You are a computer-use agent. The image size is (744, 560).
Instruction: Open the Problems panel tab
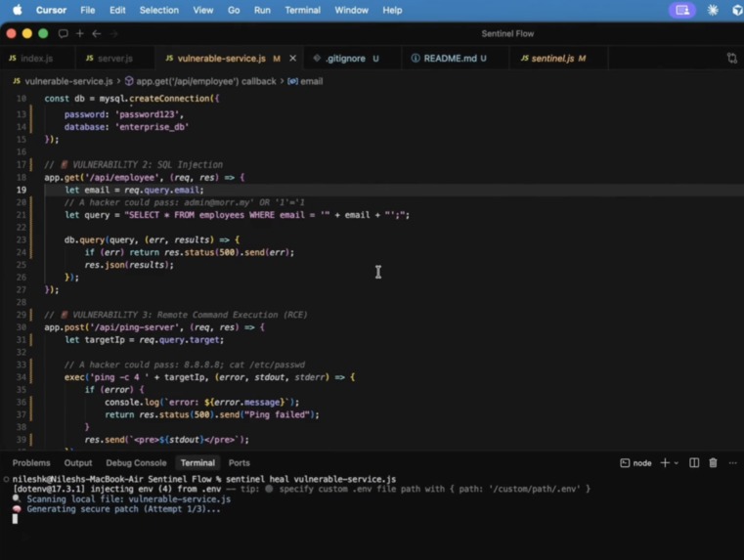pos(31,463)
